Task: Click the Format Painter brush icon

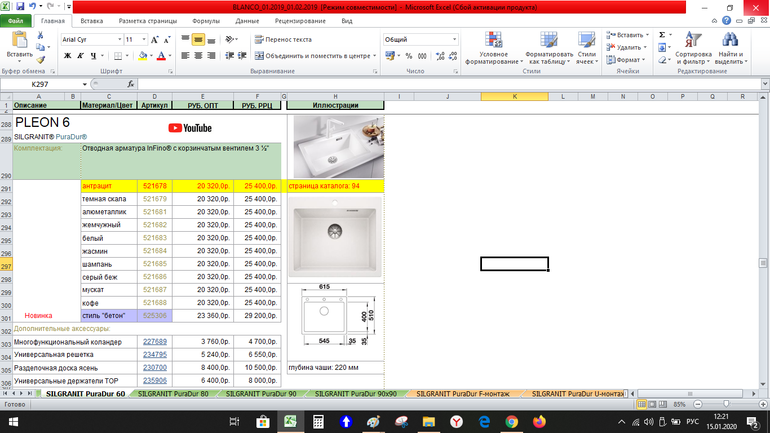Action: [x=40, y=57]
